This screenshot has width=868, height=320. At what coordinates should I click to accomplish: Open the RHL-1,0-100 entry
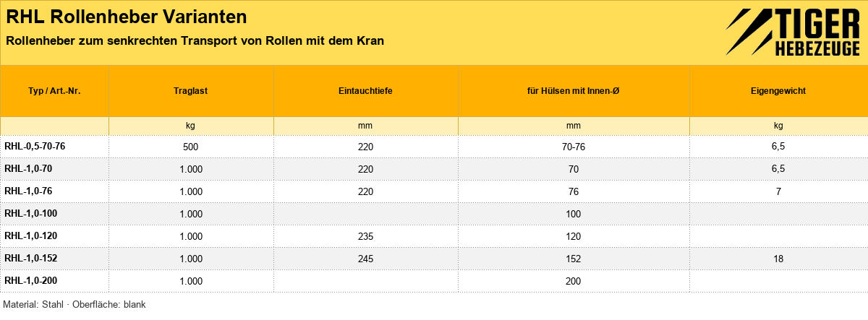point(31,214)
